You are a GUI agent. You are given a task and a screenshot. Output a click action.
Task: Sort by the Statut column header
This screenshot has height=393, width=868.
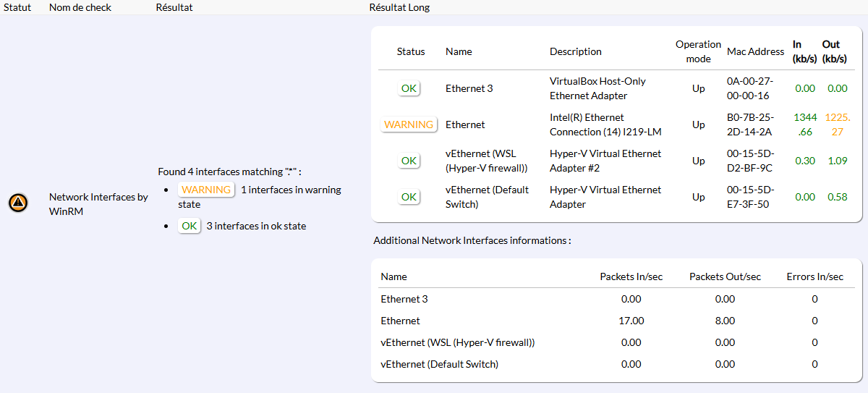[17, 7]
